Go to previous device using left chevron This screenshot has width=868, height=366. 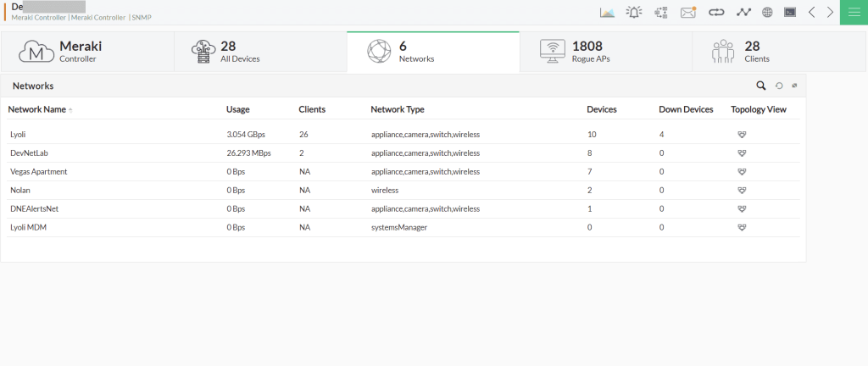(x=811, y=12)
